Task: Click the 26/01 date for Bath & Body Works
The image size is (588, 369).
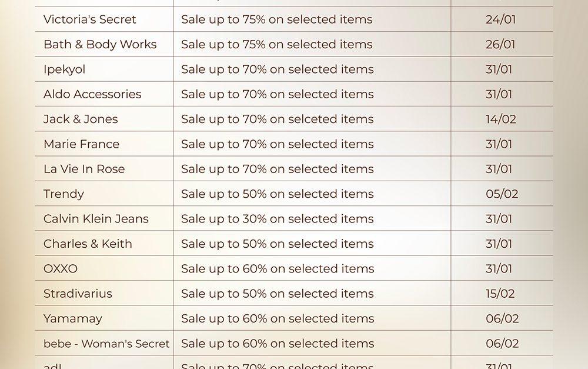Action: [x=500, y=44]
